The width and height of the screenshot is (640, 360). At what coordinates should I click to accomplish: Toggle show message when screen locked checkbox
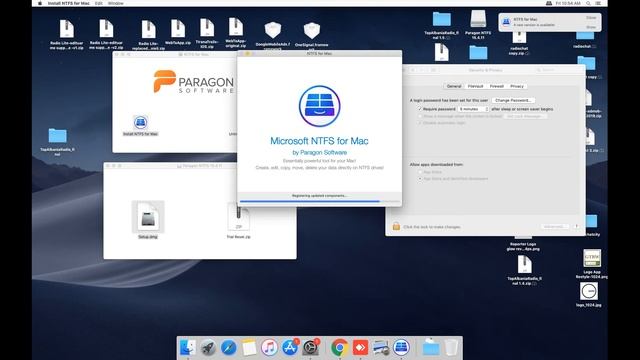420,116
